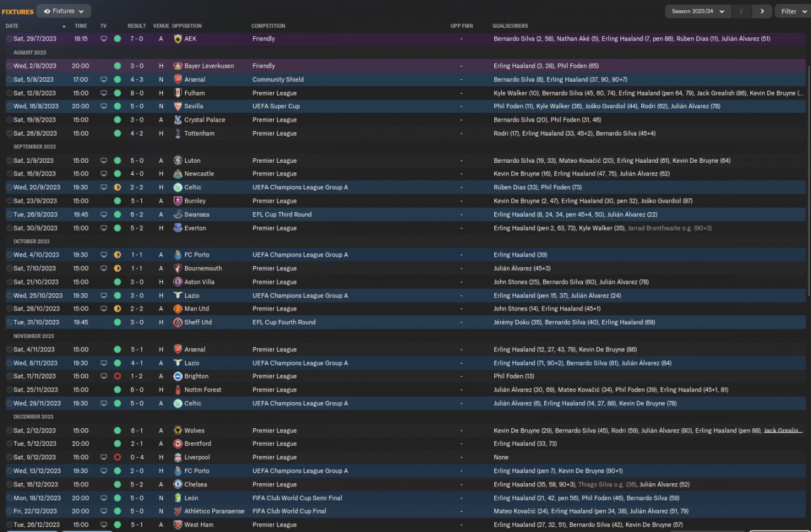Click the León club badge
811x532 pixels.
177,498
